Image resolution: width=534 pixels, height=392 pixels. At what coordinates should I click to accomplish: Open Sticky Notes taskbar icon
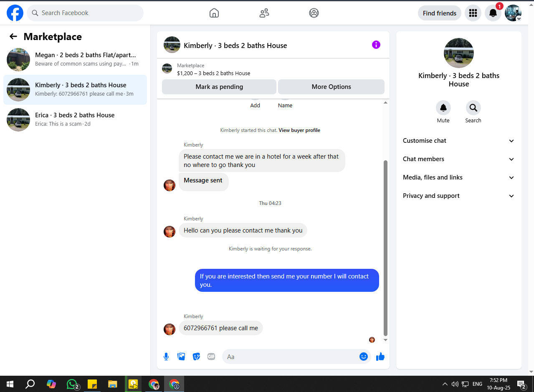coord(92,384)
